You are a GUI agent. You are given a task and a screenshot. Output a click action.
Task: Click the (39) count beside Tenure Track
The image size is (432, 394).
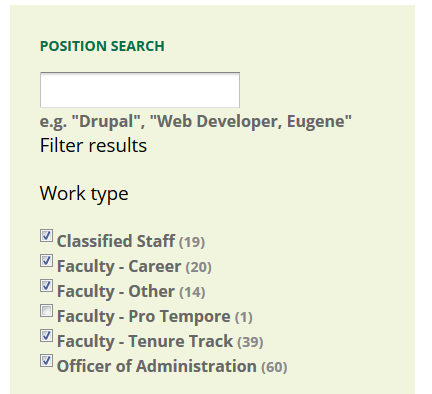tap(250, 342)
